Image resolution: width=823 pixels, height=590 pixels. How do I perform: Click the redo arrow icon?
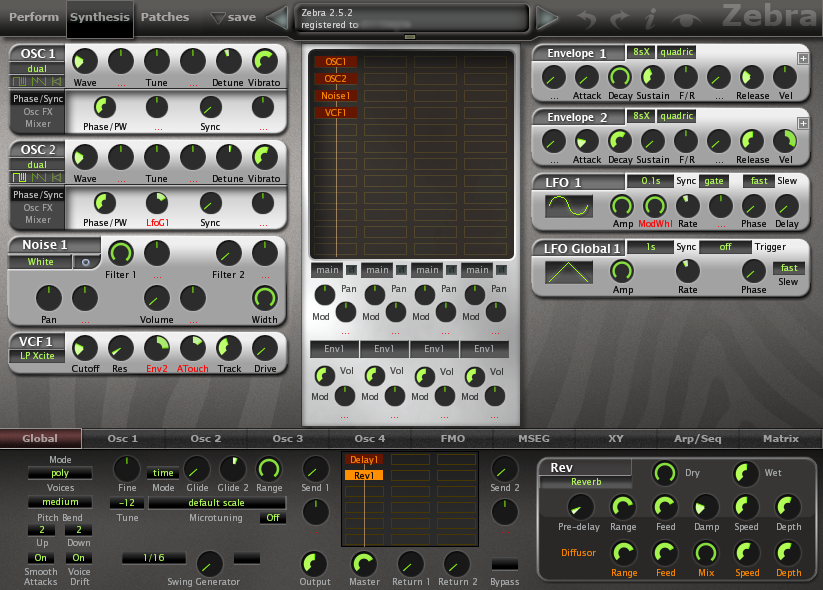(620, 19)
